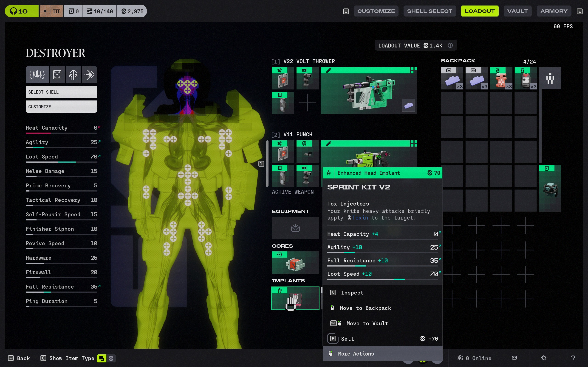Expand V22 Volt Thrower grid icon

413,70
